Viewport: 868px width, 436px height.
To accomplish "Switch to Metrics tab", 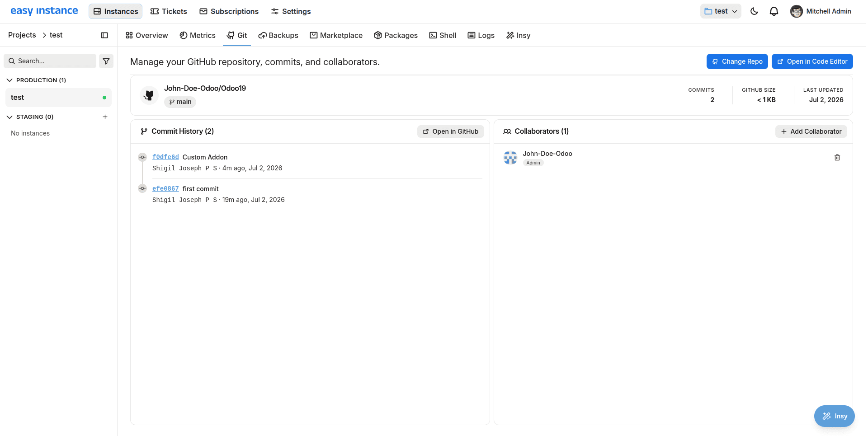I will (198, 35).
